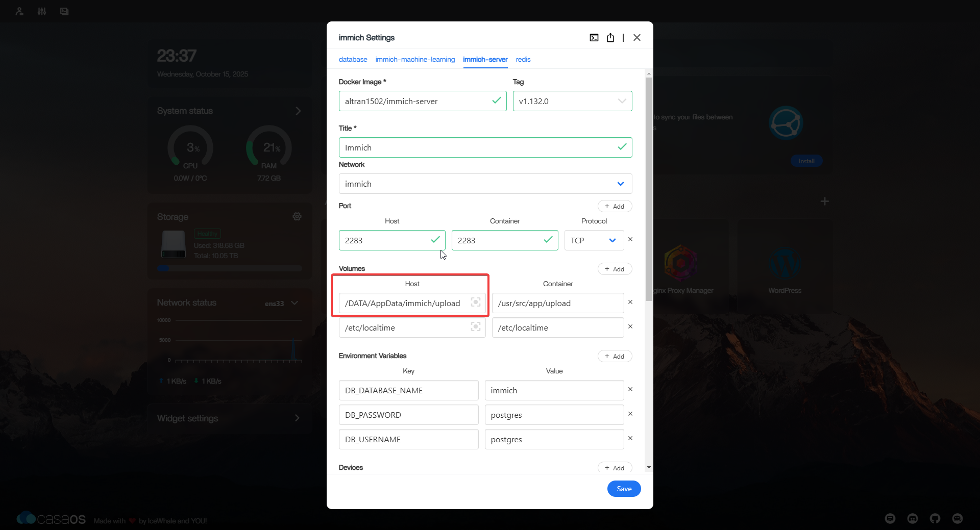Open the Nginx Proxy Manager app icon
The width and height of the screenshot is (980, 530).
pyautogui.click(x=681, y=263)
